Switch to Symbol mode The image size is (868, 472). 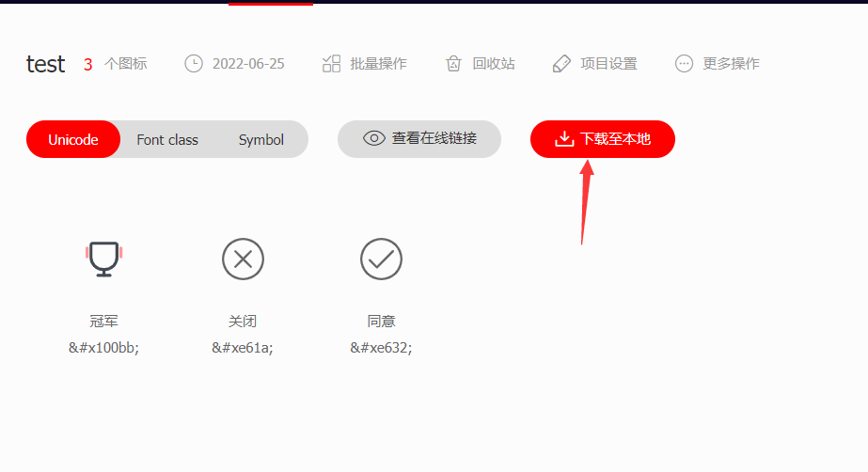261,139
